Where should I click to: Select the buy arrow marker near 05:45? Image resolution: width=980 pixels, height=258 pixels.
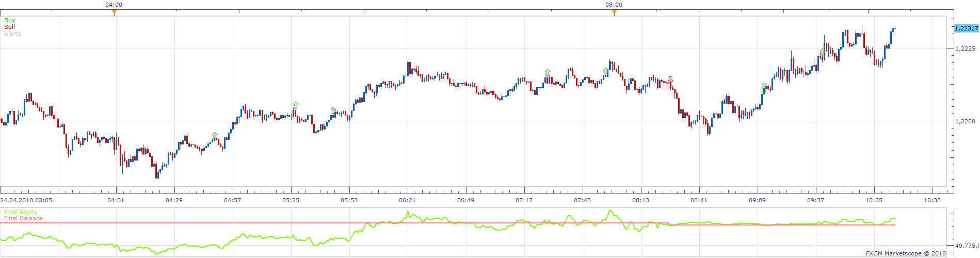click(333, 110)
